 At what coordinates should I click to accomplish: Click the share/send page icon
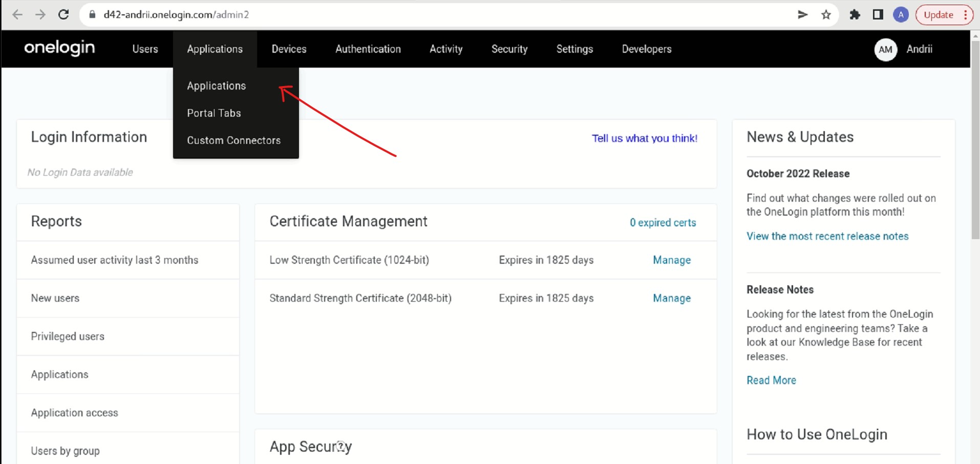tap(802, 15)
